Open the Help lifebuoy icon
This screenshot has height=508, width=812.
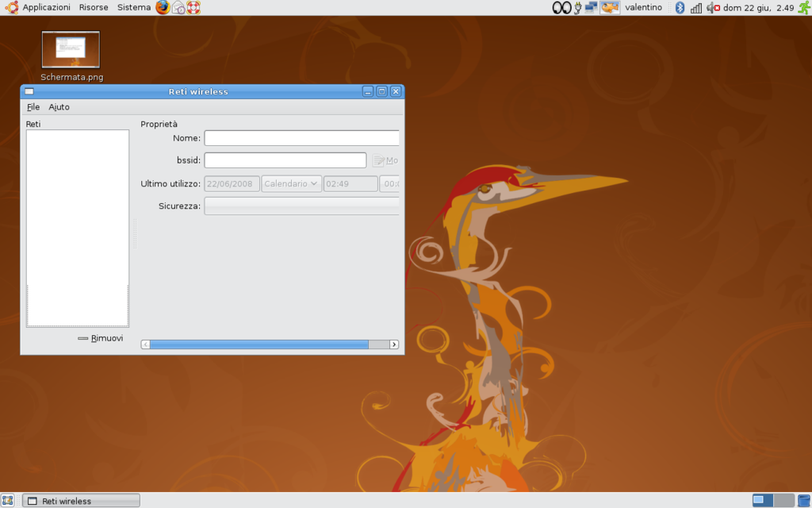coord(193,8)
